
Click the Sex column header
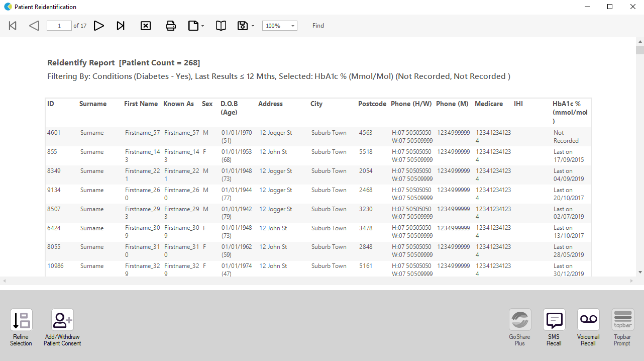207,104
